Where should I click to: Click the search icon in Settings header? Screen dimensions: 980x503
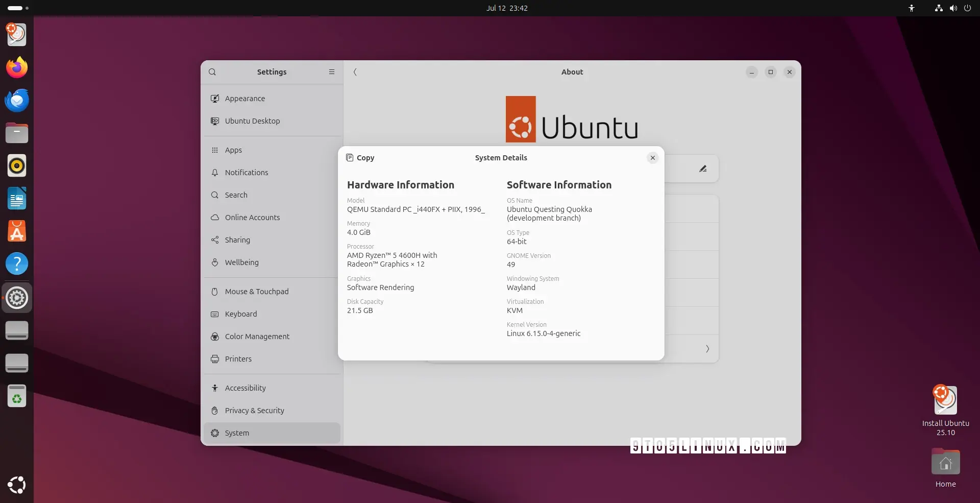coord(212,72)
